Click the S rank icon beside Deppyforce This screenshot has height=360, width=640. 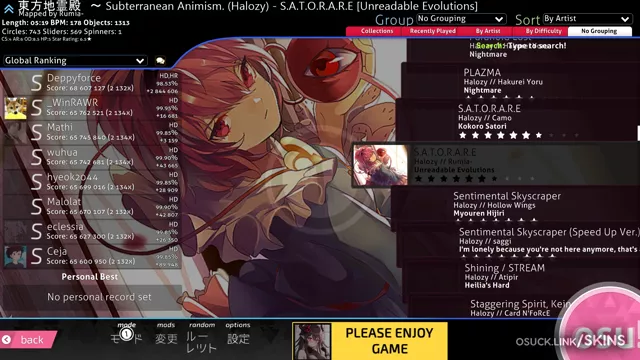(x=36, y=83)
